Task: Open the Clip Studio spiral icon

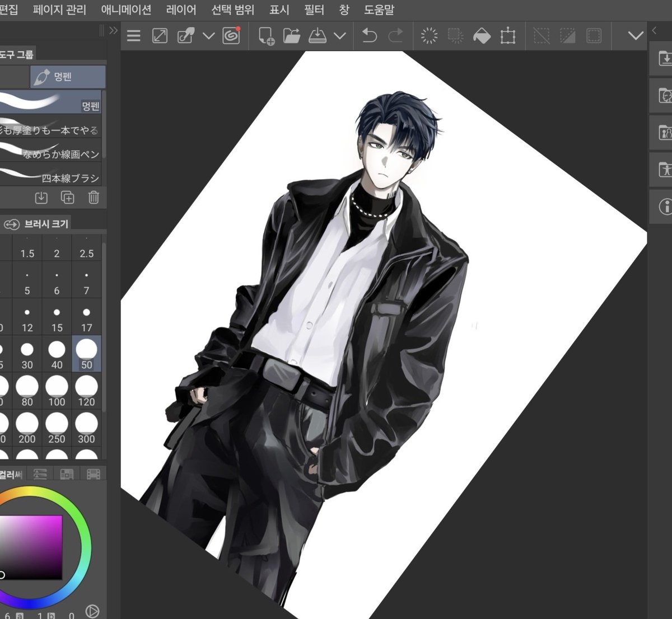Action: pyautogui.click(x=231, y=36)
